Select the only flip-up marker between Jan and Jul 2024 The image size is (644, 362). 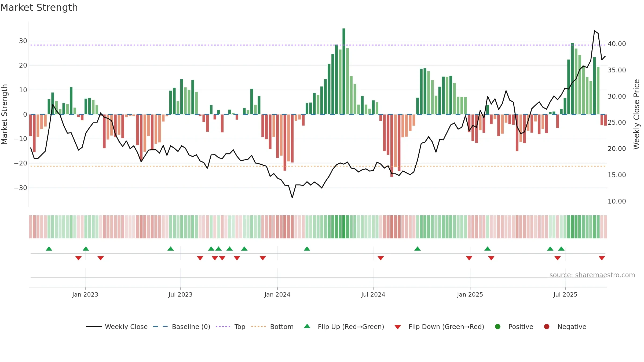point(307,249)
